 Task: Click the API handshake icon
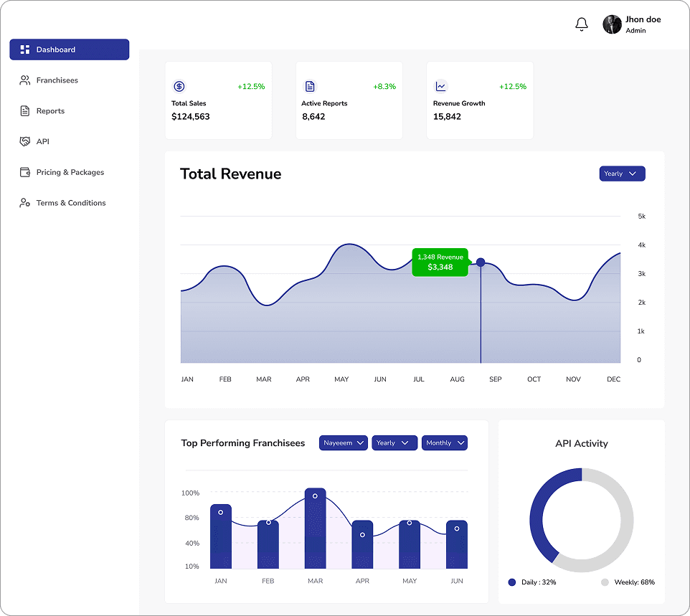coord(24,141)
